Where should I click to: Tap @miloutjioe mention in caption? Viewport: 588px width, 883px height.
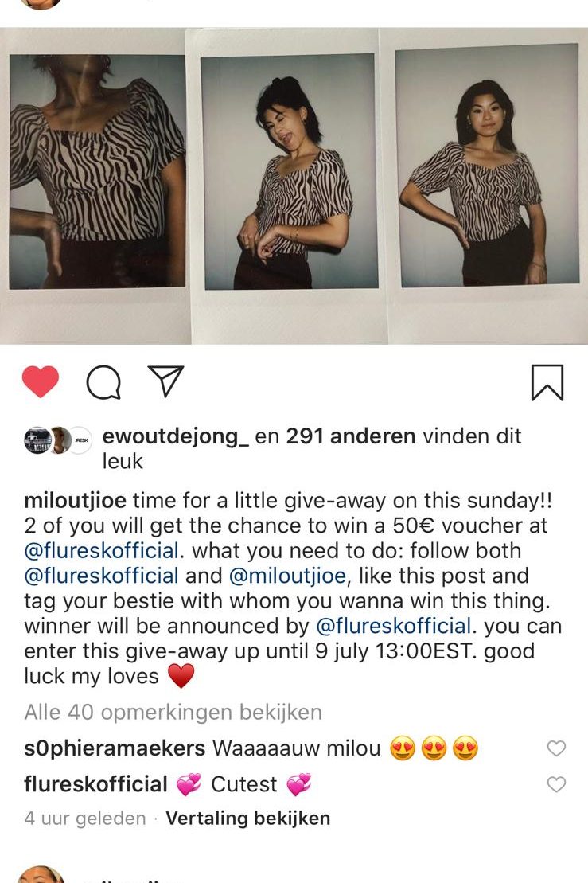click(x=287, y=576)
